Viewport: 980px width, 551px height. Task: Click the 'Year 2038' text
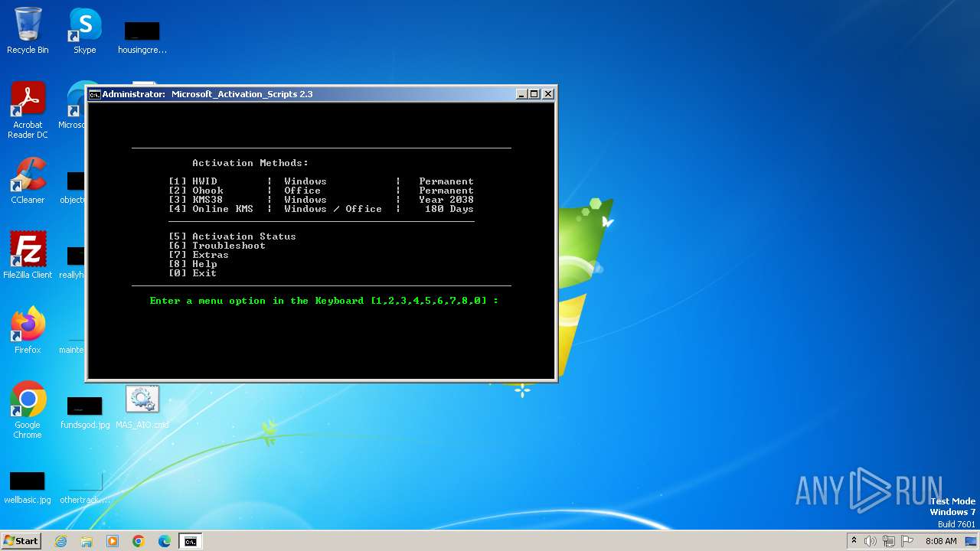tap(446, 200)
